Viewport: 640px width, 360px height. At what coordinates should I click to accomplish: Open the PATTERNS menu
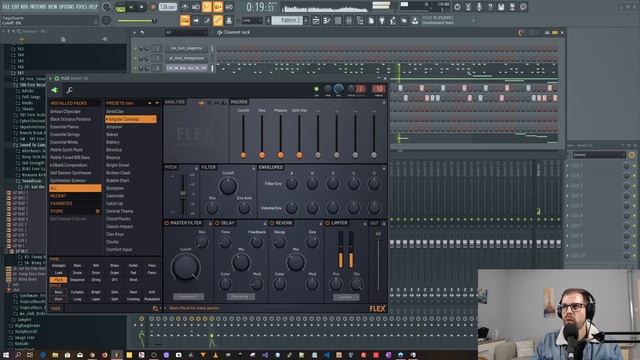(38, 7)
